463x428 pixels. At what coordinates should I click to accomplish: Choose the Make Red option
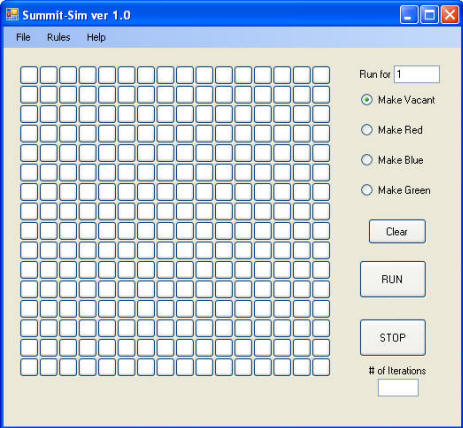click(x=367, y=130)
